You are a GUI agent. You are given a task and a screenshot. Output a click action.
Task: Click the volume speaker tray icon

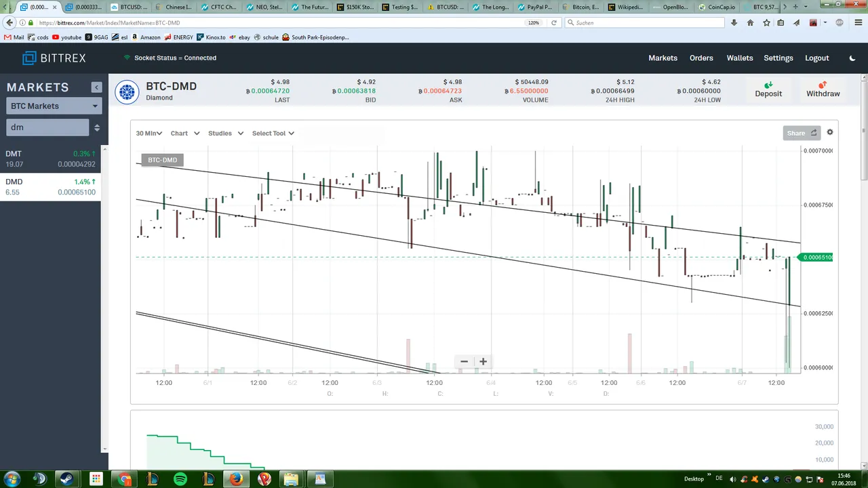coord(733,479)
